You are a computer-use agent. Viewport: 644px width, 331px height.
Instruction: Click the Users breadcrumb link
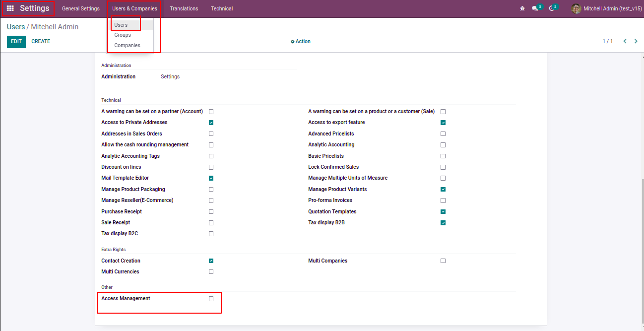(16, 27)
